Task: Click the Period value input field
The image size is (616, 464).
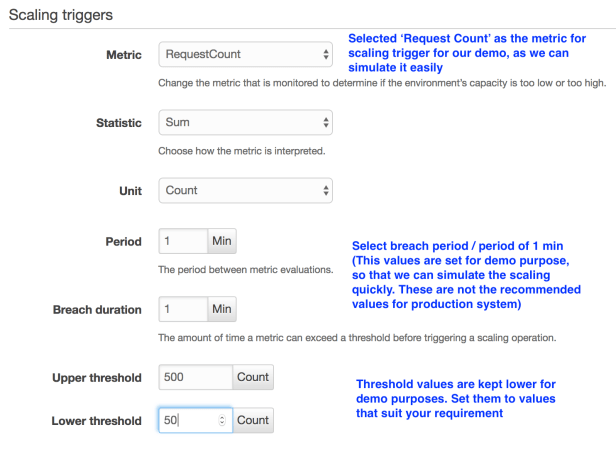Action: (183, 242)
